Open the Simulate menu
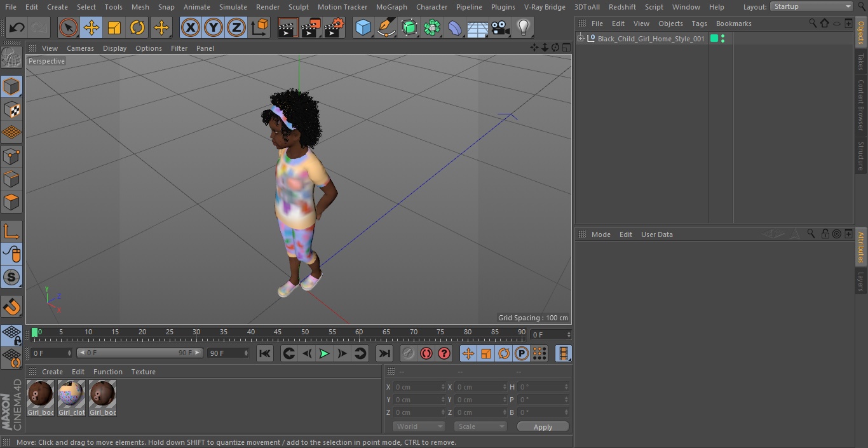Screen dimensions: 868x448 click(233, 7)
